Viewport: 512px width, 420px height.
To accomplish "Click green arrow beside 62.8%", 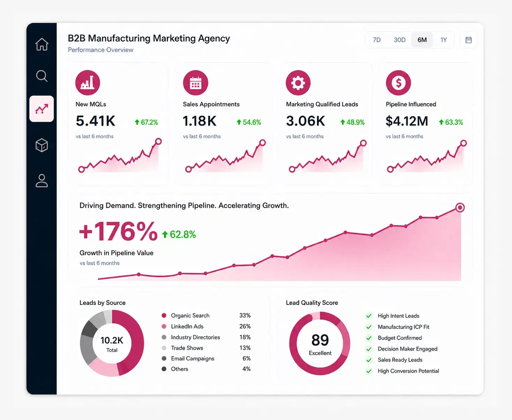I will (x=165, y=234).
